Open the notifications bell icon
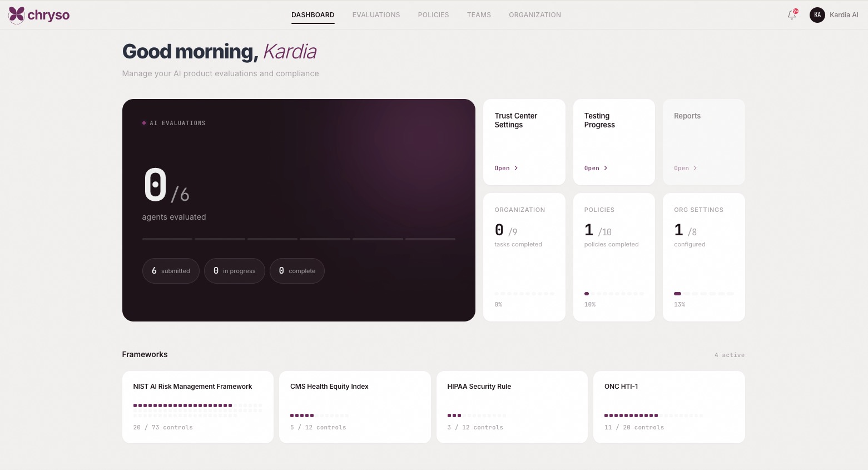 (x=792, y=15)
